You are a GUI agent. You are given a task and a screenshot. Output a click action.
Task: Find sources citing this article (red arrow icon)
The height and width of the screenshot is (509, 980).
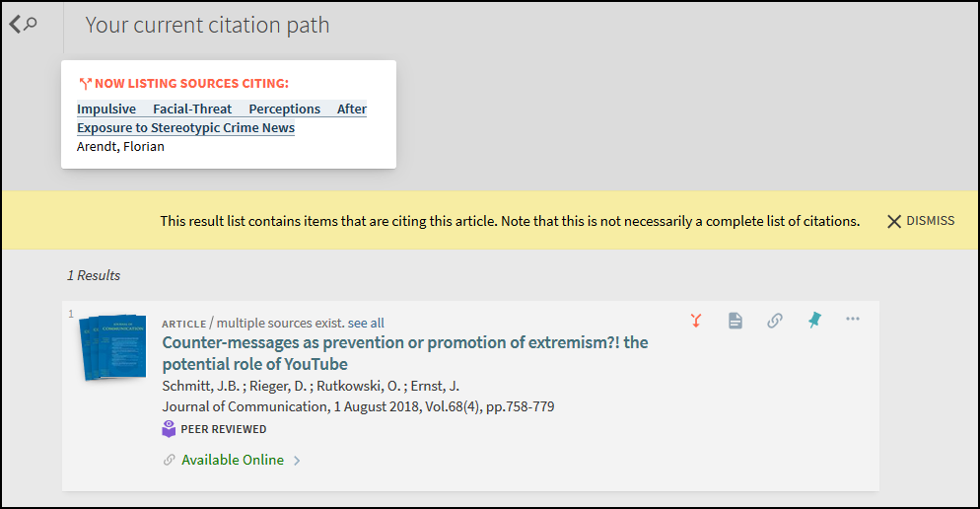click(x=696, y=321)
